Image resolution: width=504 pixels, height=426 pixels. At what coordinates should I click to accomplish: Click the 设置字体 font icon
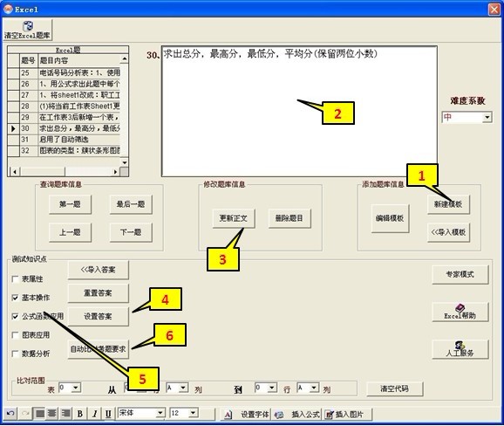[228, 415]
